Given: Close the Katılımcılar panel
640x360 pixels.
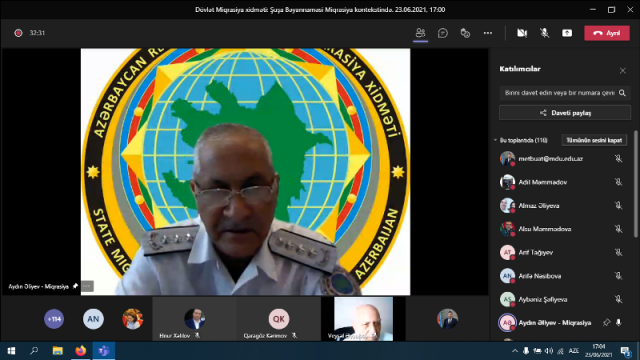Looking at the screenshot, I should coord(622,71).
